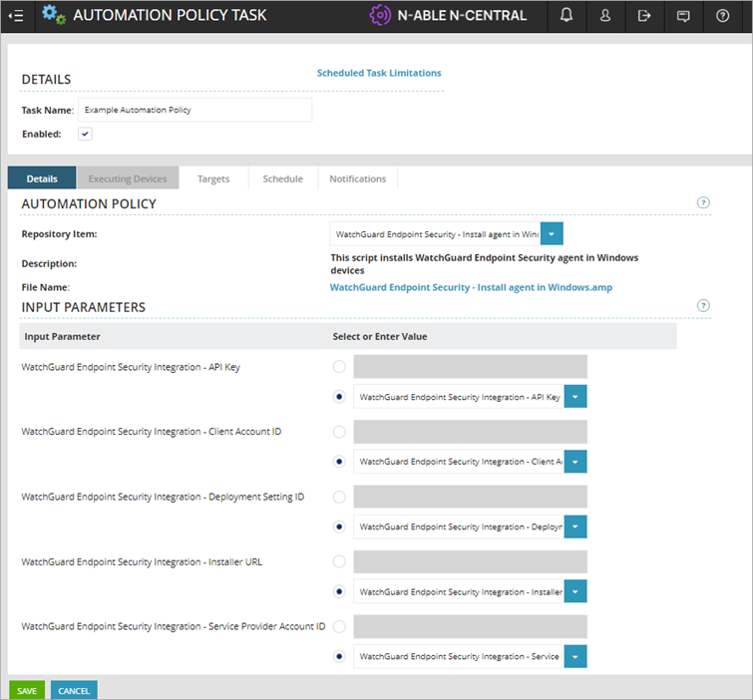This screenshot has width=753, height=700.
Task: Select the manual entry radio for Installer URL
Action: (339, 561)
